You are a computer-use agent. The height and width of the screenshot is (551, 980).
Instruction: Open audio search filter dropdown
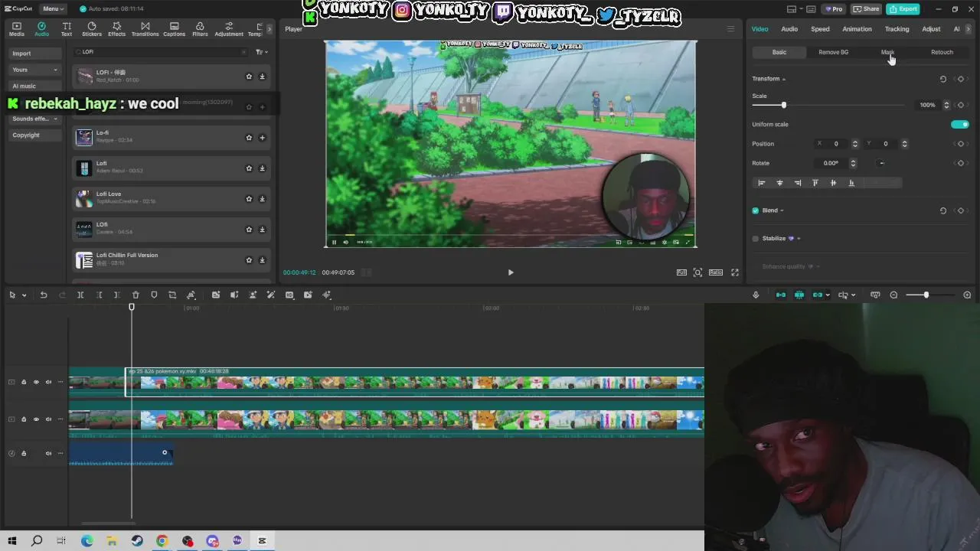pos(261,52)
